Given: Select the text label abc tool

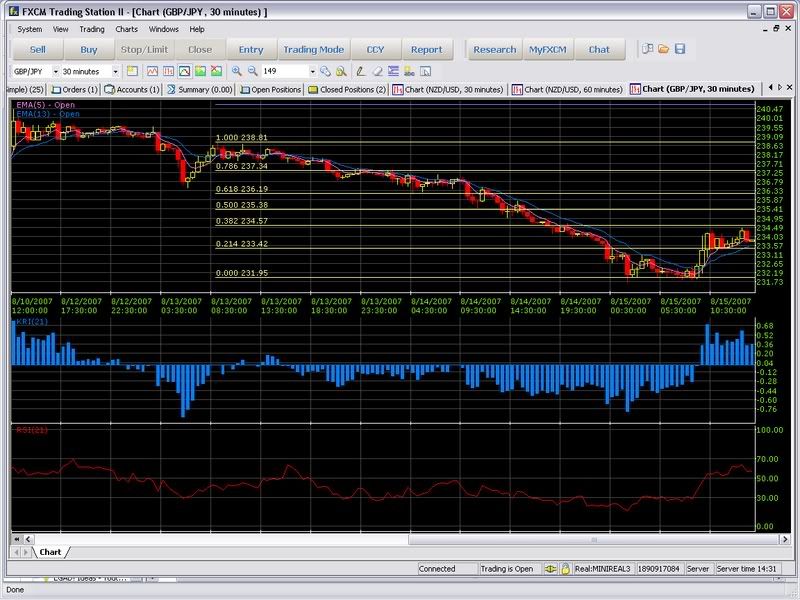Looking at the screenshot, I should pos(409,71).
